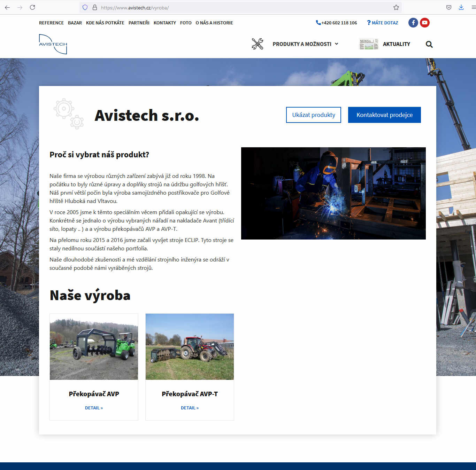
Task: Open Detail link under Překopávač AVP-T
Action: coord(190,408)
